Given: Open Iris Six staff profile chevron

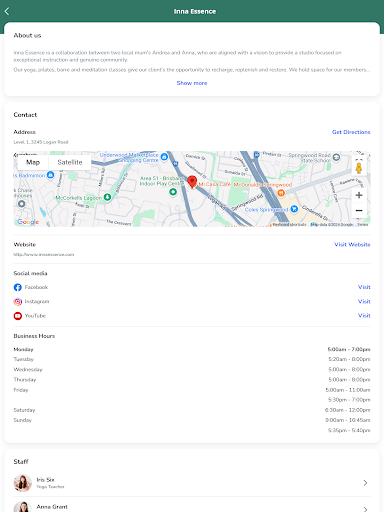Looking at the screenshot, I should pos(365,483).
